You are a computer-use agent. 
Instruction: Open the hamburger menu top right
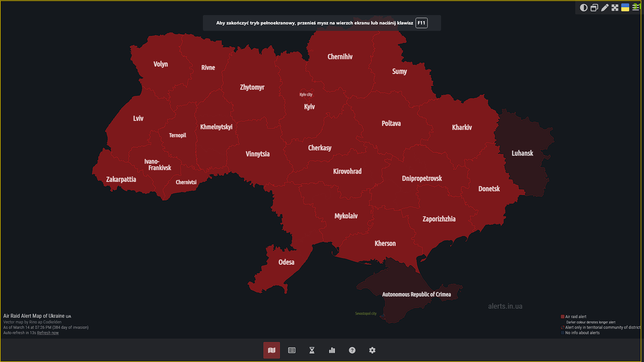(x=636, y=8)
